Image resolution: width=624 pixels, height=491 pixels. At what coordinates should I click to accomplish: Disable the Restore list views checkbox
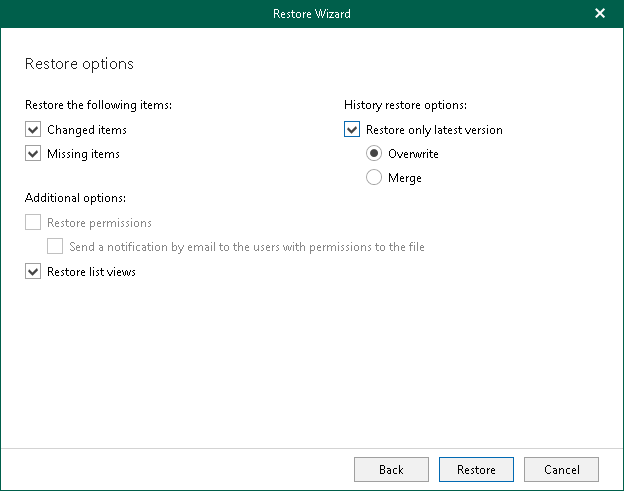click(x=33, y=272)
